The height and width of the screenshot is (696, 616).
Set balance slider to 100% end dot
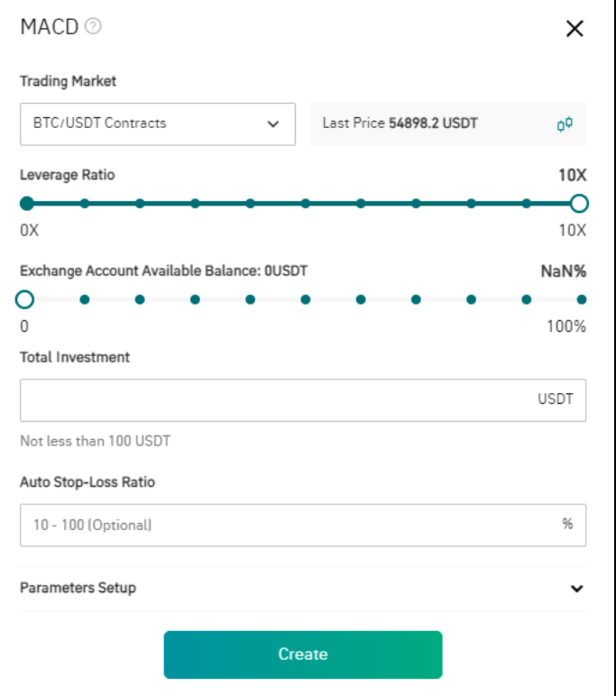(x=582, y=299)
